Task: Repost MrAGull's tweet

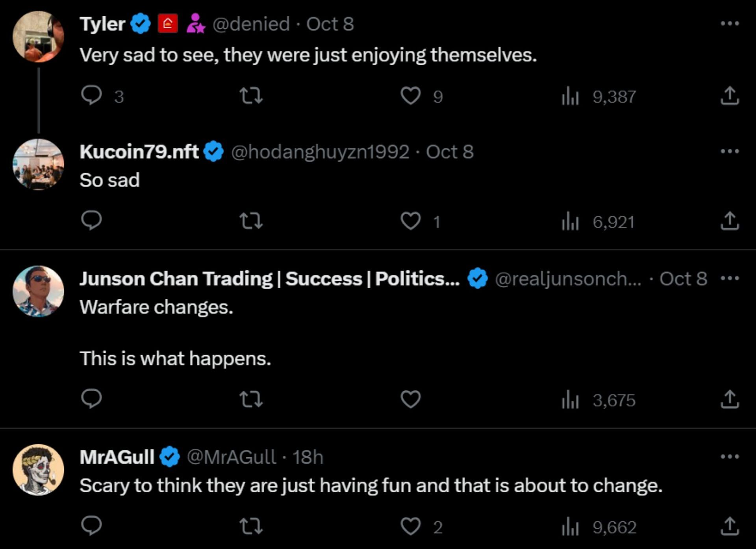Action: (x=251, y=526)
